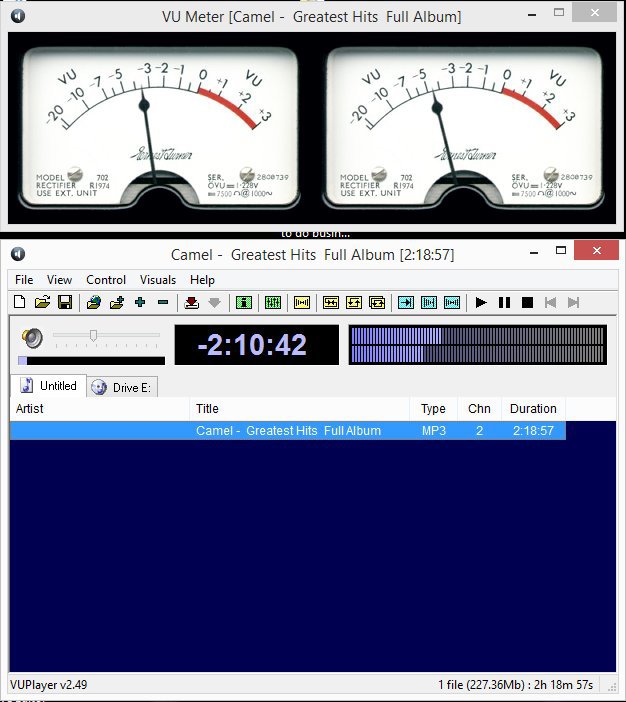Image resolution: width=626 pixels, height=702 pixels.
Task: Adjust the volume slider handle
Action: coord(93,336)
